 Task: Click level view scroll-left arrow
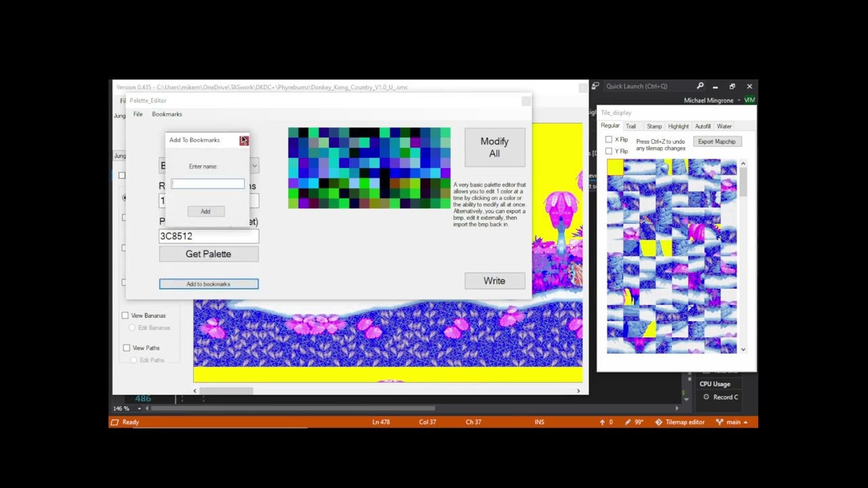point(195,390)
